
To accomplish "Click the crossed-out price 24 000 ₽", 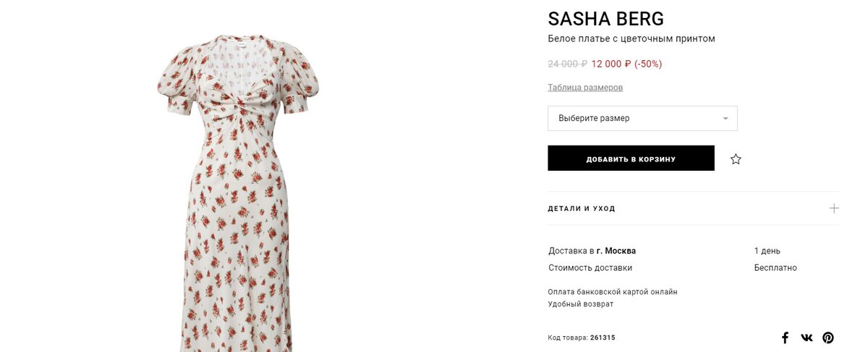I will (568, 64).
